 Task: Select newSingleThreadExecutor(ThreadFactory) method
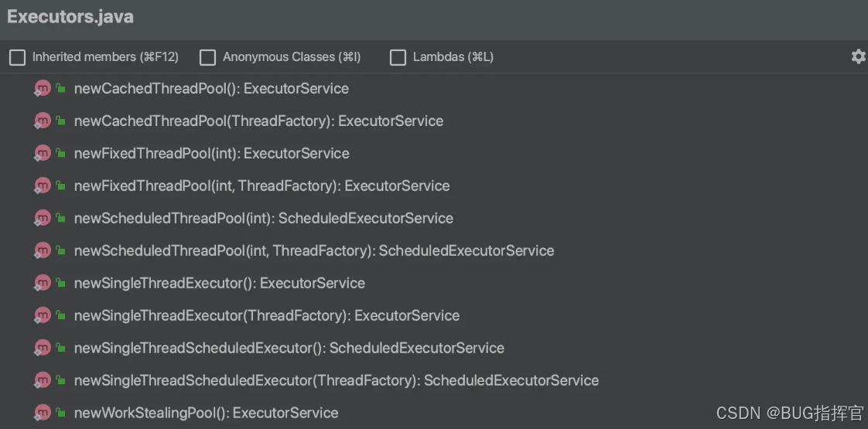click(x=266, y=316)
